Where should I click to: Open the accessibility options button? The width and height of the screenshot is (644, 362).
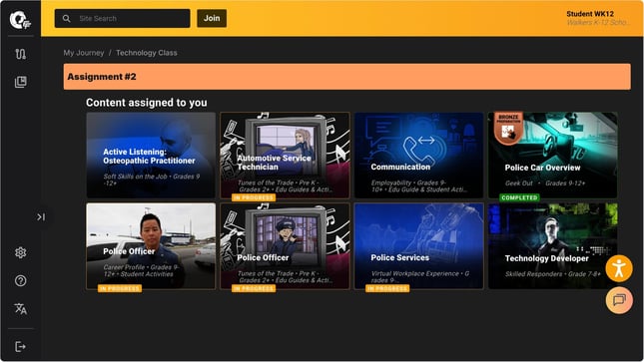[x=619, y=269]
